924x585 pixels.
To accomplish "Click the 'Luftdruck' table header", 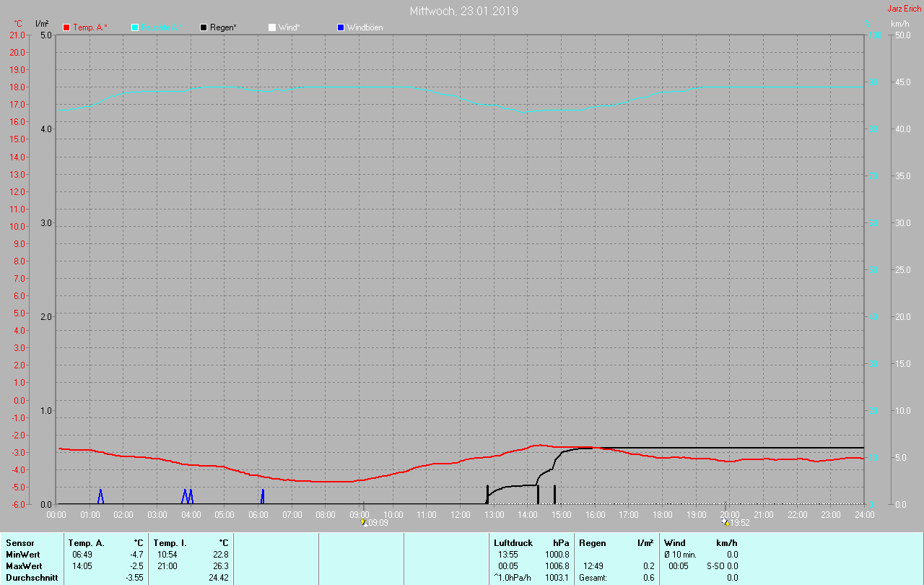I will pyautogui.click(x=513, y=543).
